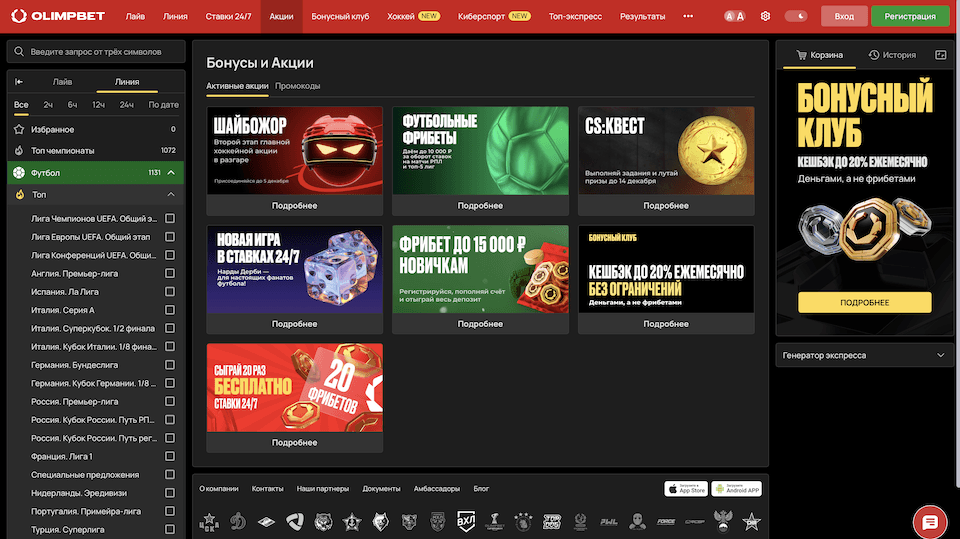Click the layout icon beside История tab
Image resolution: width=960 pixels, height=539 pixels.
click(940, 55)
